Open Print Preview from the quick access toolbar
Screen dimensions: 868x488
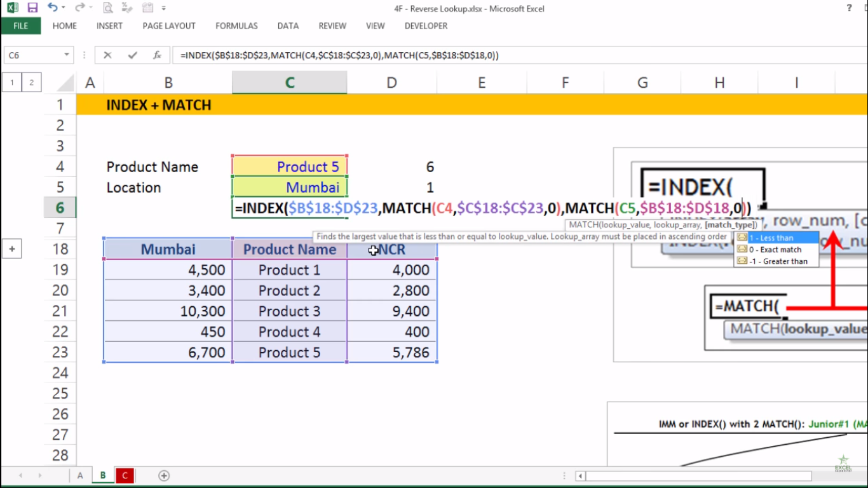coord(108,8)
